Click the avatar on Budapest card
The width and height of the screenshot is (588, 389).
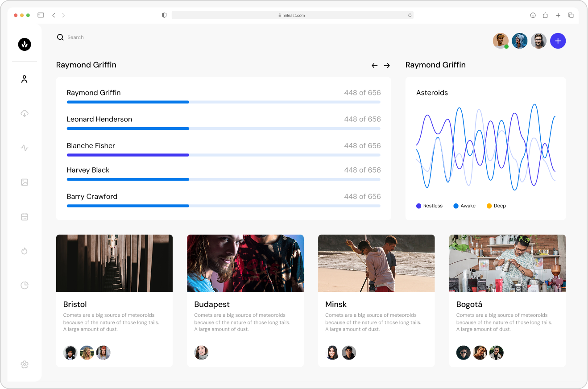[x=202, y=353]
